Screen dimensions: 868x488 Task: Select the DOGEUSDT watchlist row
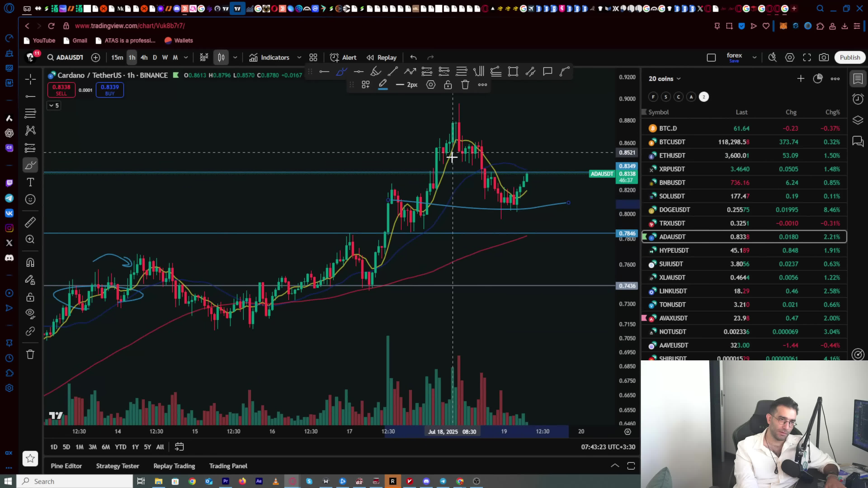click(744, 210)
